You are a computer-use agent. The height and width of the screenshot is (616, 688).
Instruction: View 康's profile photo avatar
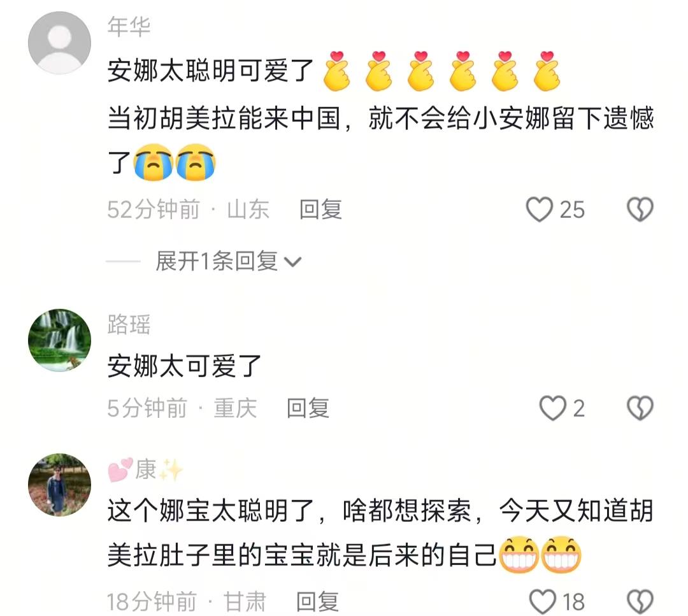coord(60,485)
